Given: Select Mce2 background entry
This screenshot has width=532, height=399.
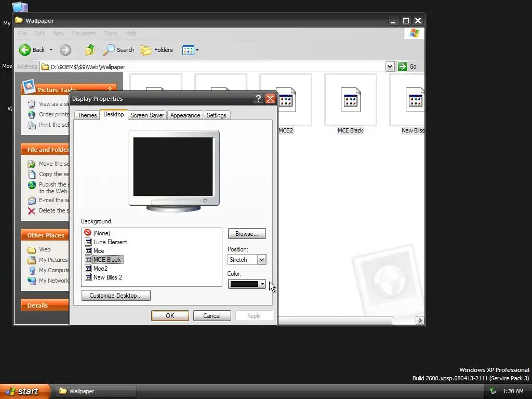Looking at the screenshot, I should (100, 269).
